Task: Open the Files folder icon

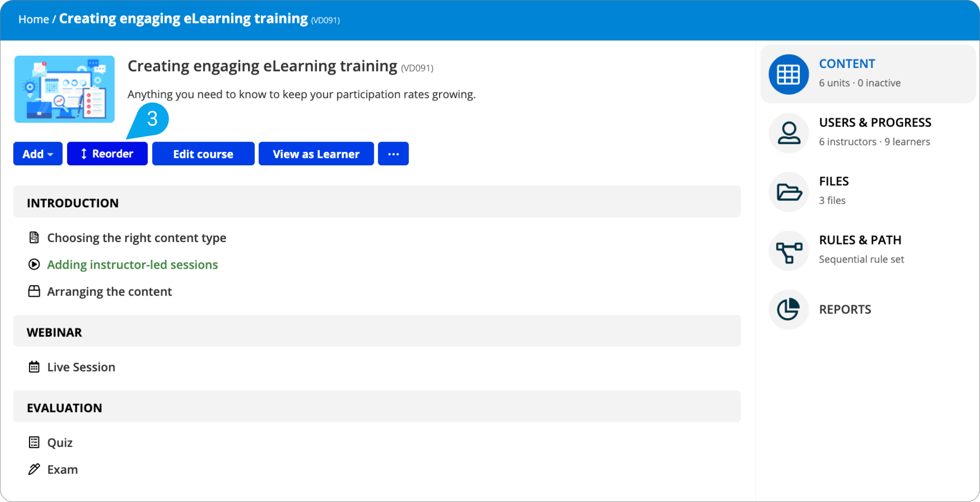Action: coord(788,192)
